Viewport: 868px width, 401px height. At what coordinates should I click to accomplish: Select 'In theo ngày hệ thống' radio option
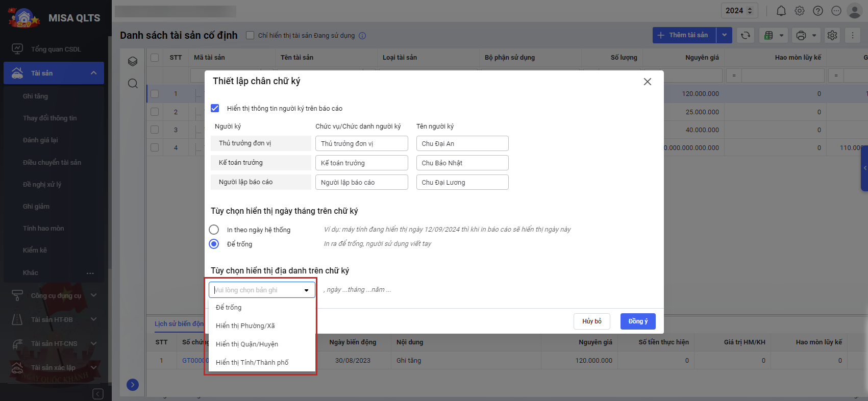pos(214,230)
